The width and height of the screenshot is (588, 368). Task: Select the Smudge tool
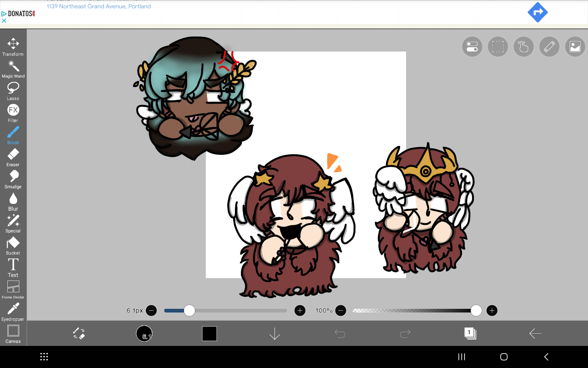(x=13, y=179)
